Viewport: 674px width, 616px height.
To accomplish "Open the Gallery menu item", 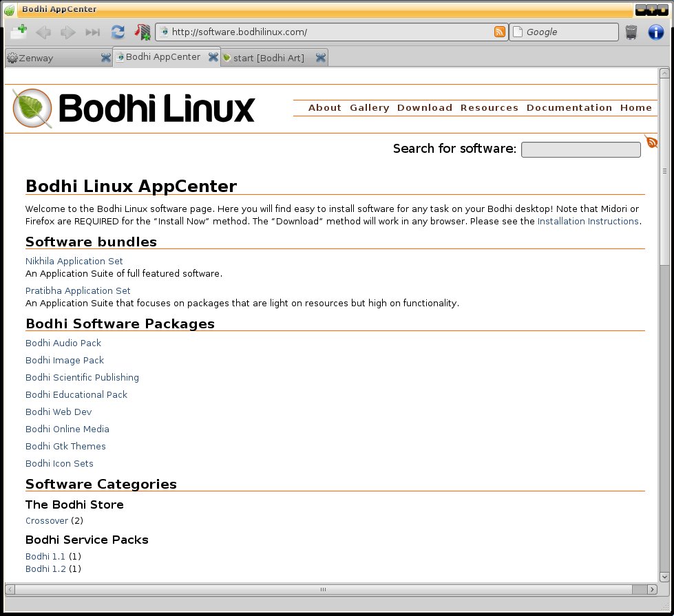I will [370, 108].
